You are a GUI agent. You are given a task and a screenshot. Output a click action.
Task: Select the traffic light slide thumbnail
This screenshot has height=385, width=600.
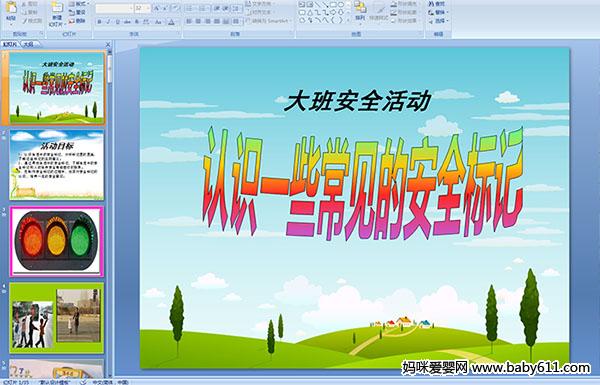(57, 241)
